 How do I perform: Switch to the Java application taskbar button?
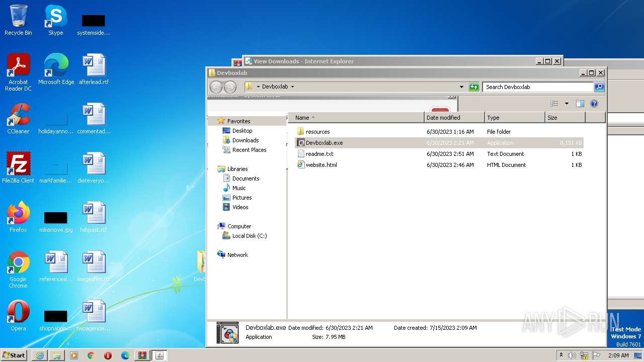click(159, 355)
